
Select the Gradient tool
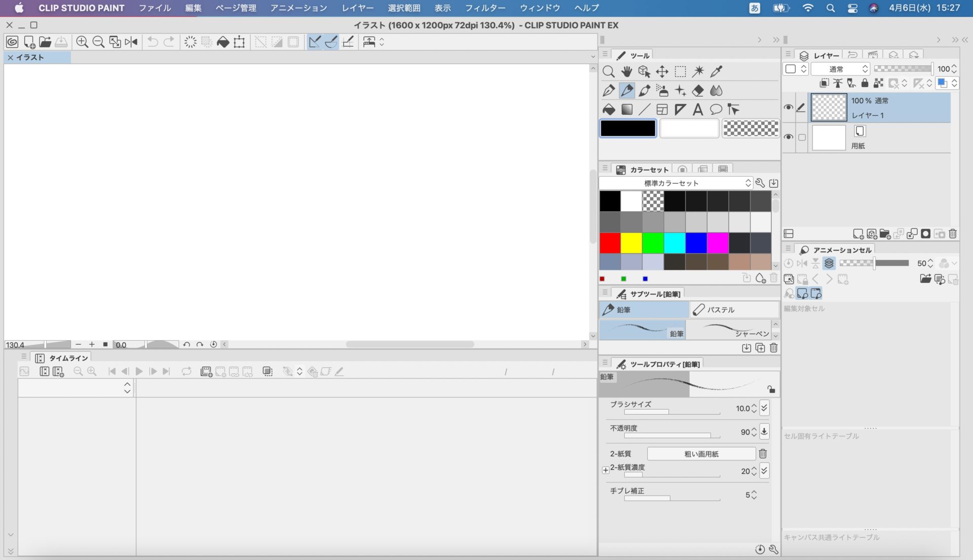[x=627, y=109]
